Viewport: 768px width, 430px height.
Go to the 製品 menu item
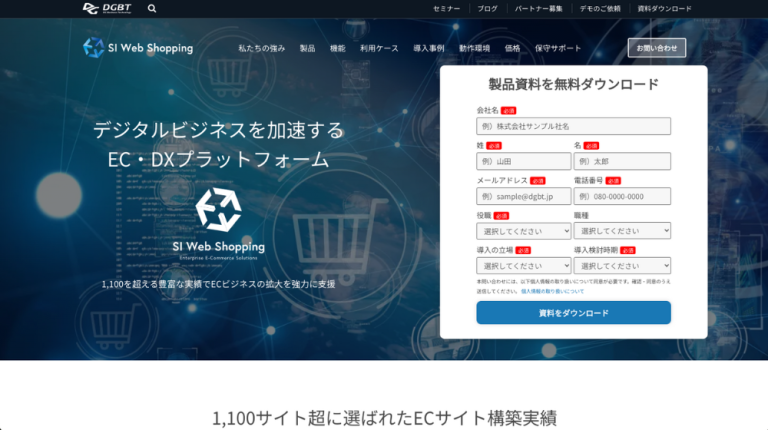tap(307, 48)
